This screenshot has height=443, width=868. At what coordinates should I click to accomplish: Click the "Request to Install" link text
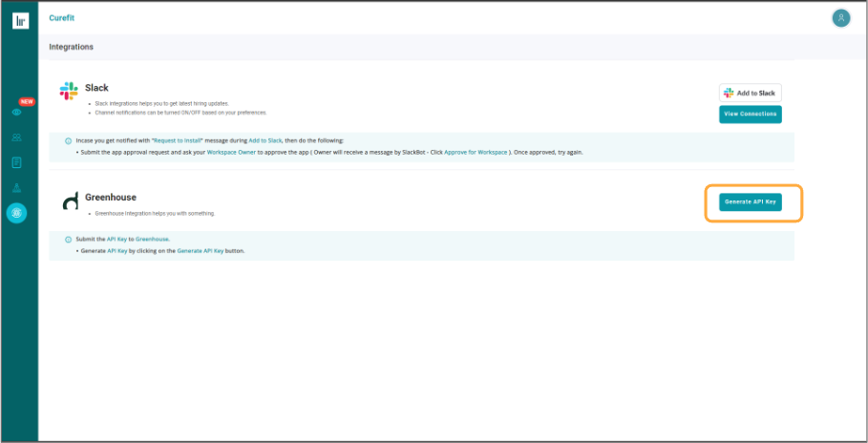178,140
